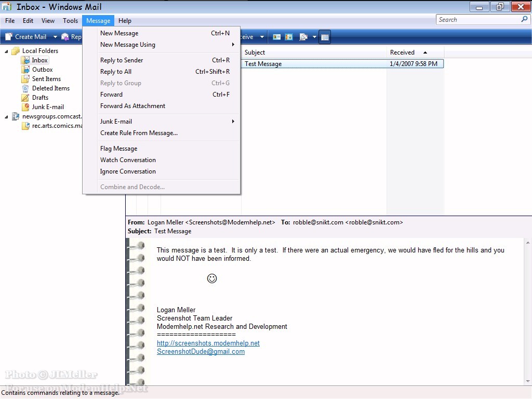Open the Create Mail dropdown arrow
Viewport: 532px width, 399px height.
pos(55,37)
